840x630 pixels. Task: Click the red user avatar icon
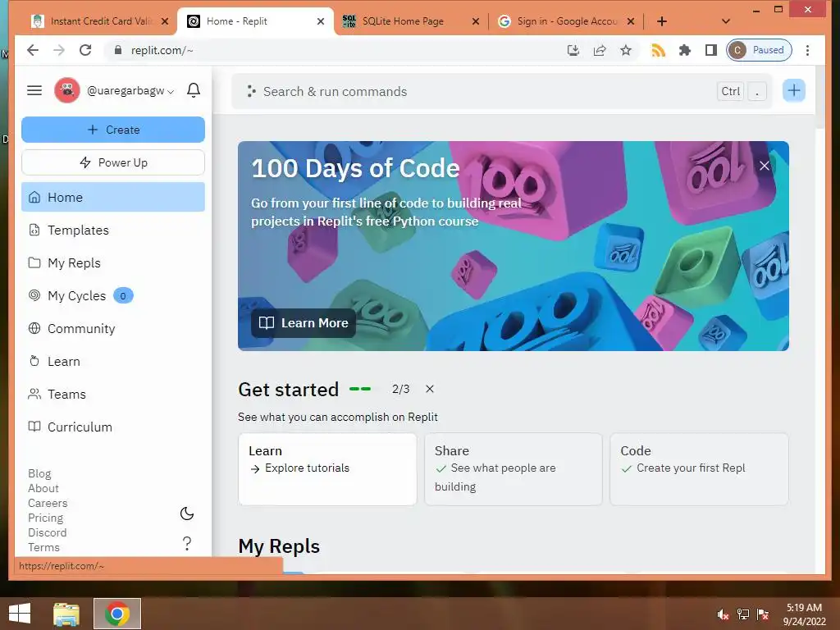pos(67,90)
